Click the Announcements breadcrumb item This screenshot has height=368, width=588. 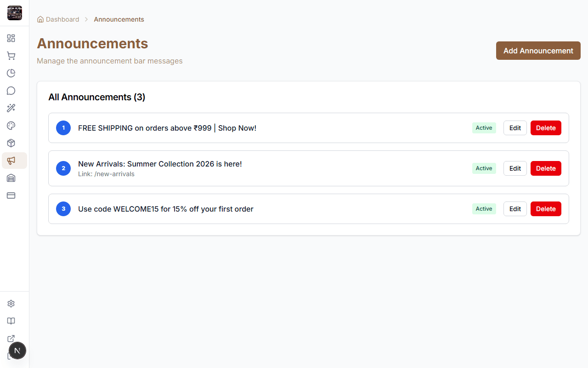click(x=119, y=19)
